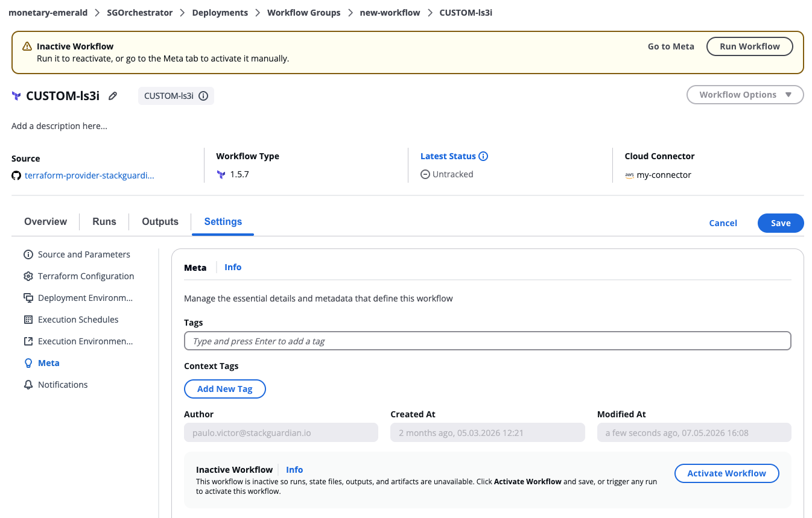Click the Save button
Viewport: 812px width, 518px height.
(x=781, y=223)
